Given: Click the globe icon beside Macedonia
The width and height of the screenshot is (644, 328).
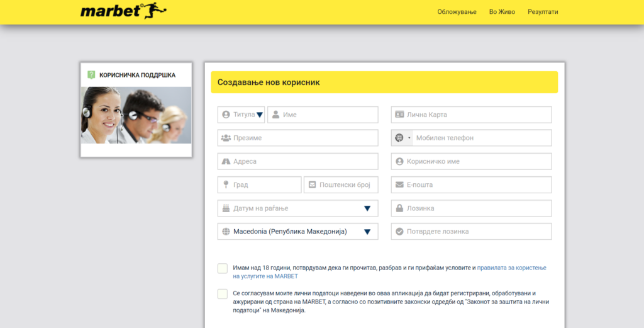Looking at the screenshot, I should click(226, 232).
